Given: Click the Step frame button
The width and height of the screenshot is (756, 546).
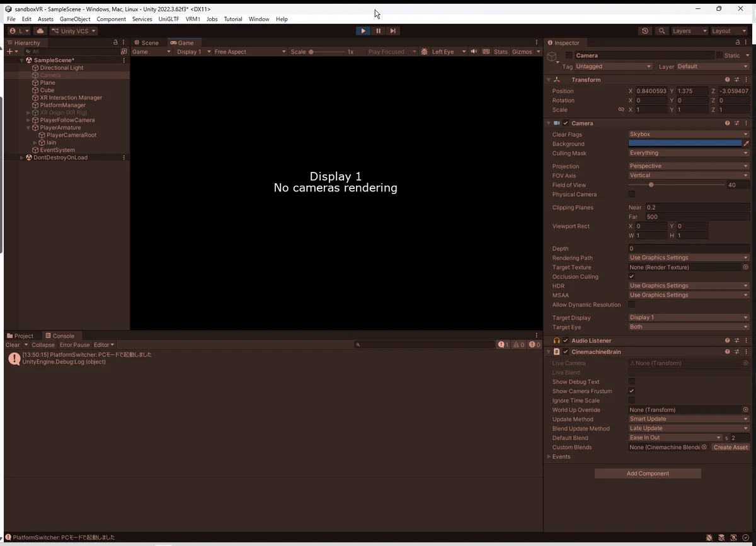Looking at the screenshot, I should pos(393,31).
